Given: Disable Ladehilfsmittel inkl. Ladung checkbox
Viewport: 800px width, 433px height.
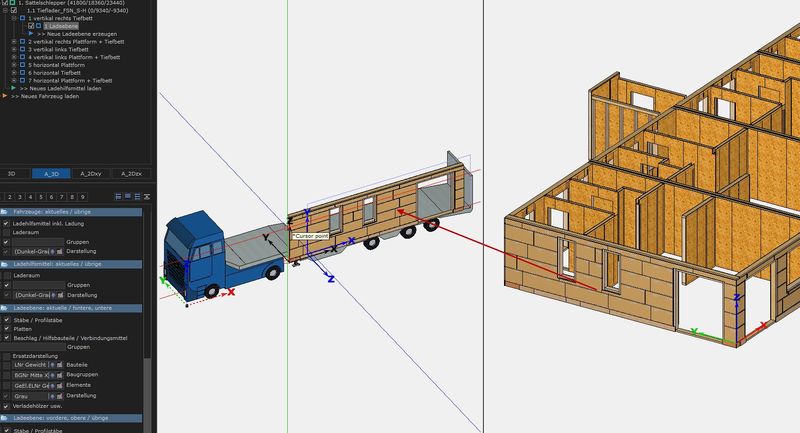Looking at the screenshot, I should tap(6, 223).
